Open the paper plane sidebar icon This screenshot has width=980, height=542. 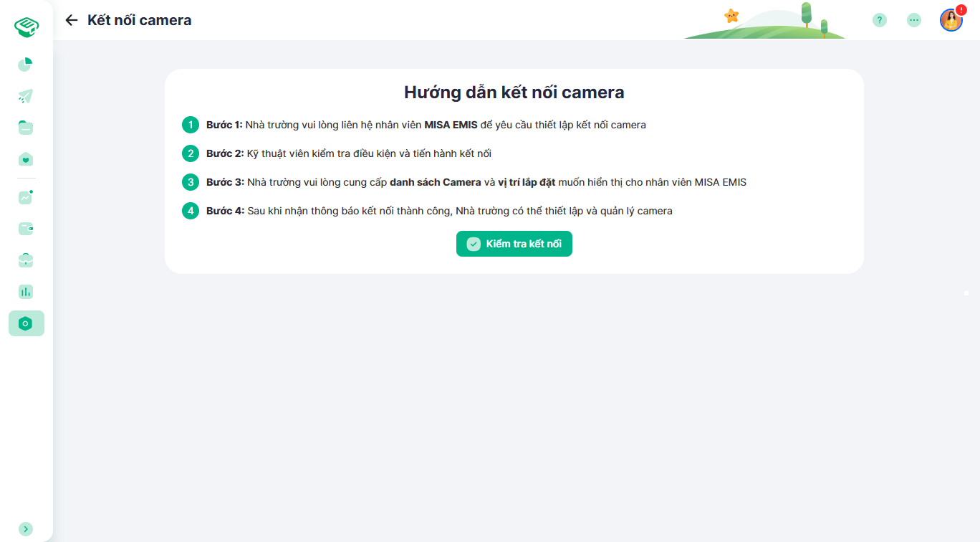(x=26, y=96)
